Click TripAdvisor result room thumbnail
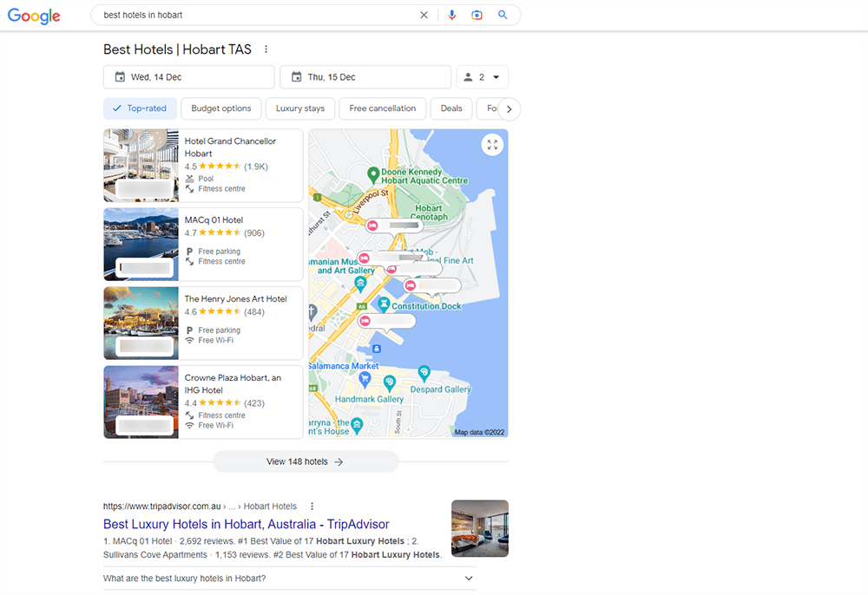The height and width of the screenshot is (595, 868). pyautogui.click(x=480, y=528)
